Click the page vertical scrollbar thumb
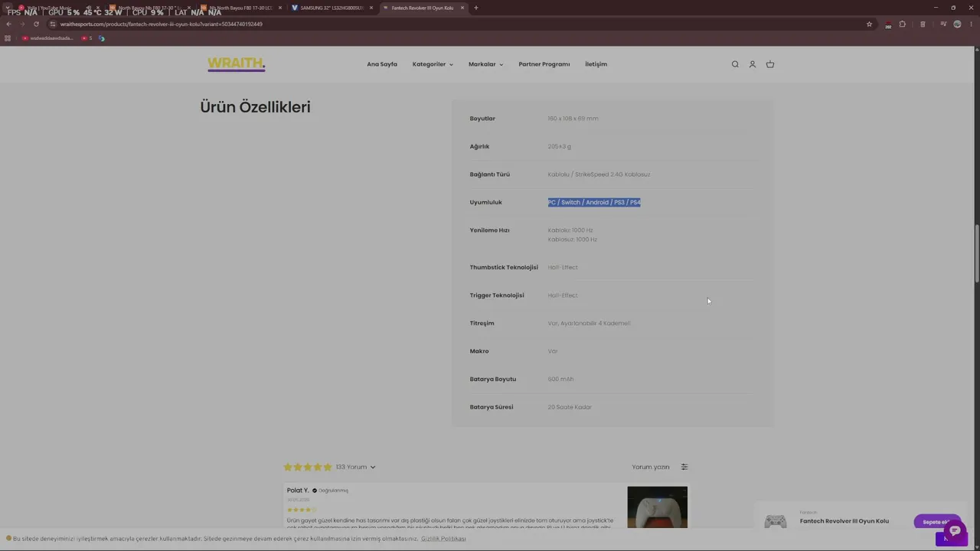The width and height of the screenshot is (980, 551). pyautogui.click(x=976, y=255)
